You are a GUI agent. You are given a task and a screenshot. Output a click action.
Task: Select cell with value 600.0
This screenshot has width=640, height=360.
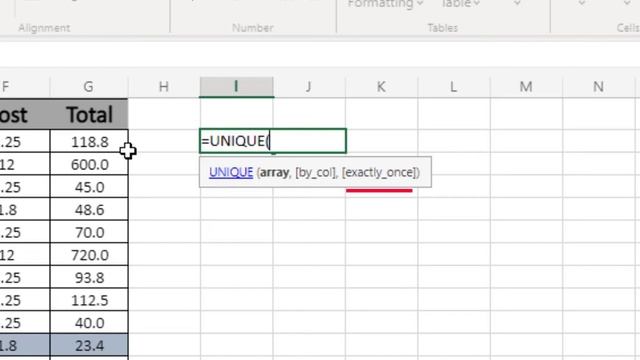pos(89,164)
